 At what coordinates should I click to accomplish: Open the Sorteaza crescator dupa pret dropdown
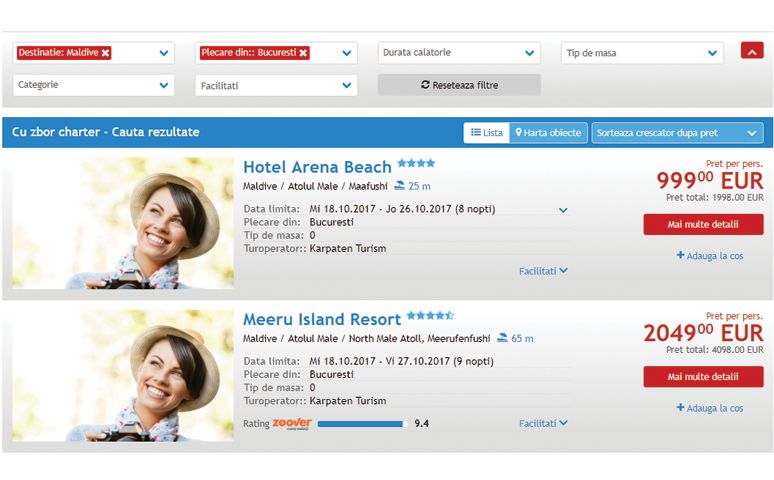pyautogui.click(x=677, y=132)
